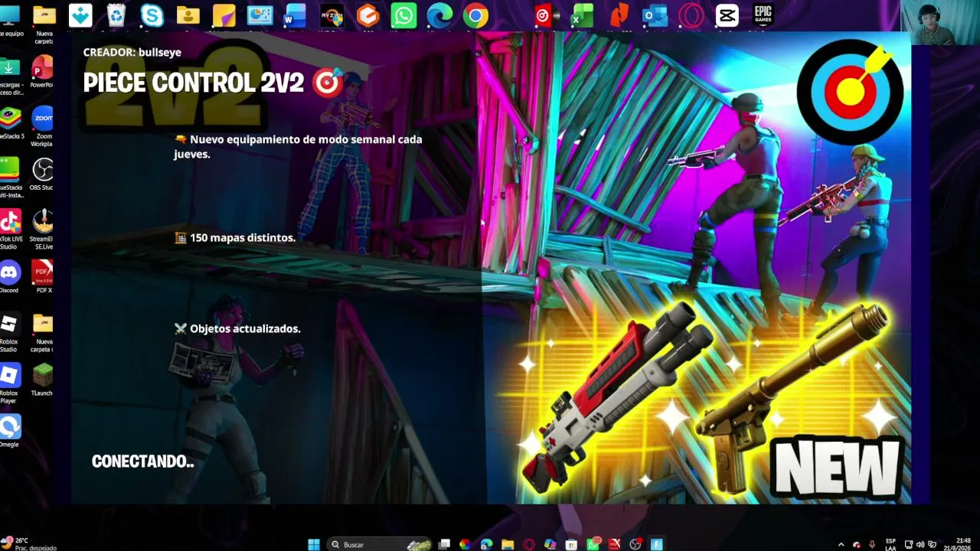Show hidden system tray icons
The image size is (980, 551).
click(841, 545)
